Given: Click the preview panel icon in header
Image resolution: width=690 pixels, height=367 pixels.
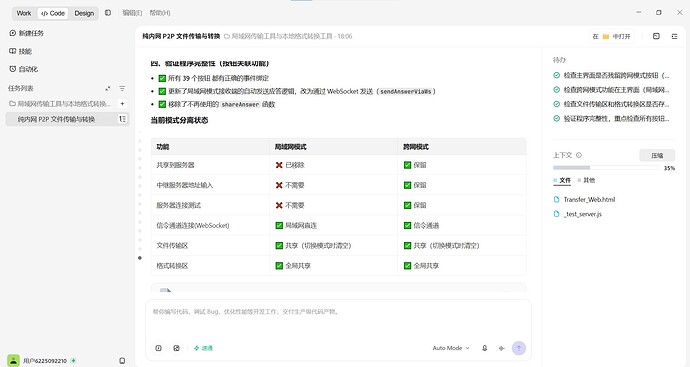Looking at the screenshot, I should coord(656,36).
